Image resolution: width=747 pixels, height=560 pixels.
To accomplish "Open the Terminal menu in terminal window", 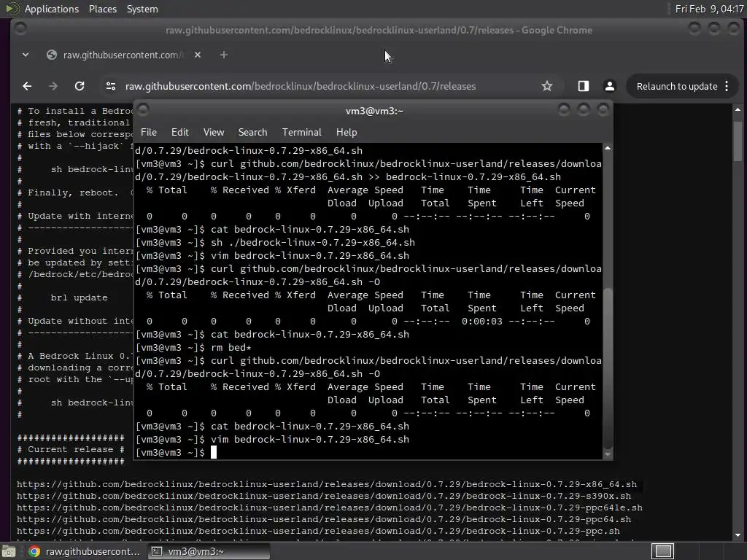I will coord(301,133).
